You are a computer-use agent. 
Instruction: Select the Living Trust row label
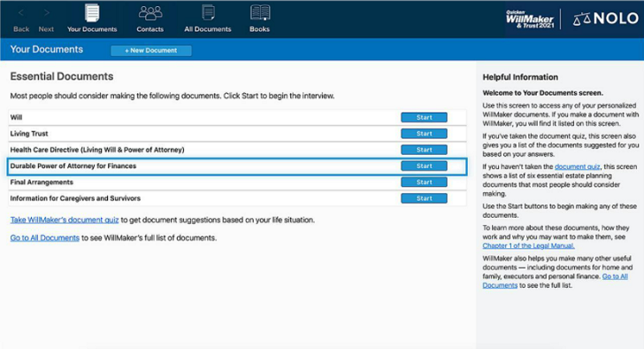pos(29,134)
